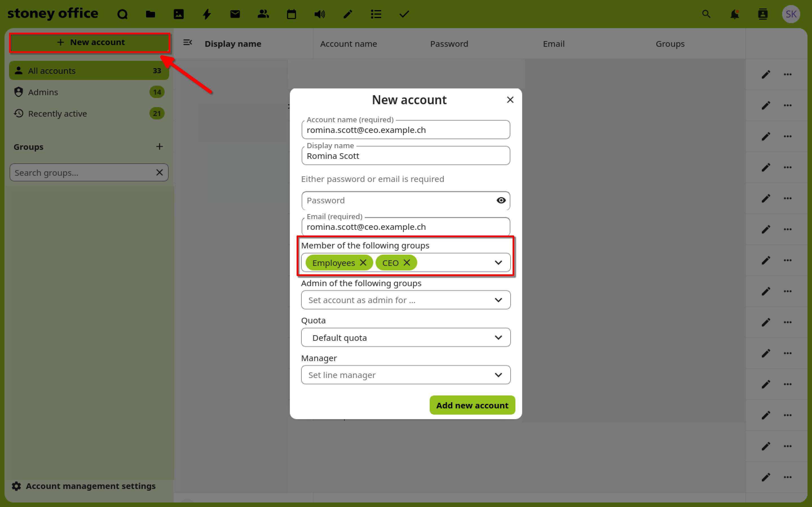Open the Activity lightning bolt icon

pos(207,14)
